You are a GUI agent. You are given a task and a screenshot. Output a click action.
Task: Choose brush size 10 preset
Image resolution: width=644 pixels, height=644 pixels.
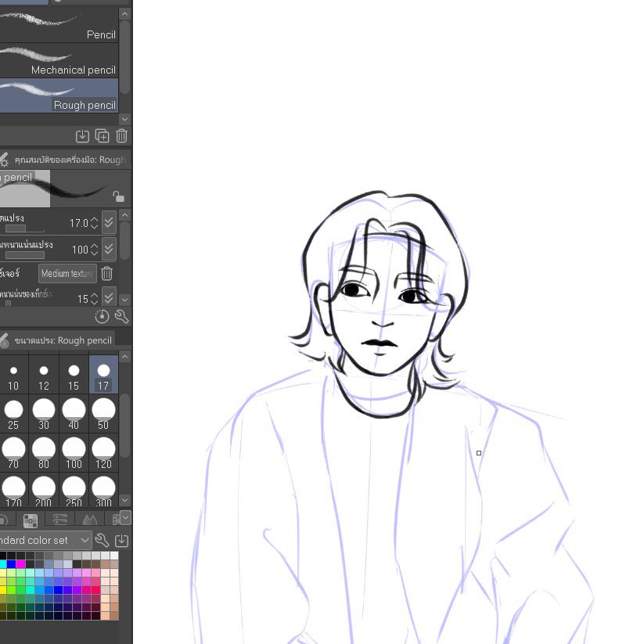point(13,375)
